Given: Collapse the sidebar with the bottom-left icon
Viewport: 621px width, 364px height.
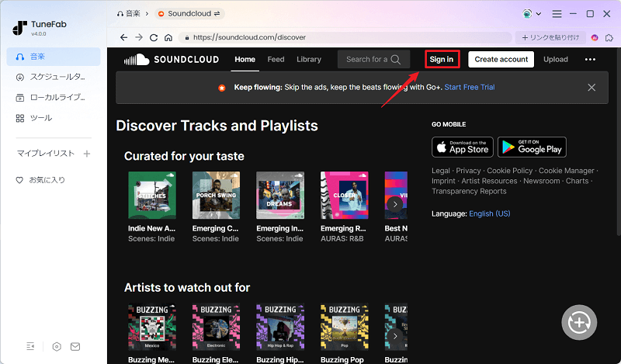Looking at the screenshot, I should [30, 346].
